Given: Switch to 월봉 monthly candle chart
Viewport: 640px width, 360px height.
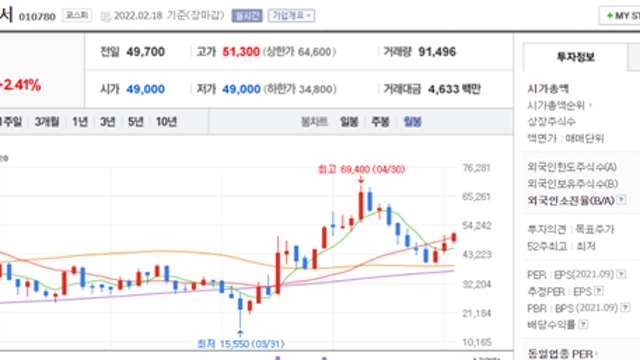Looking at the screenshot, I should coord(412,122).
